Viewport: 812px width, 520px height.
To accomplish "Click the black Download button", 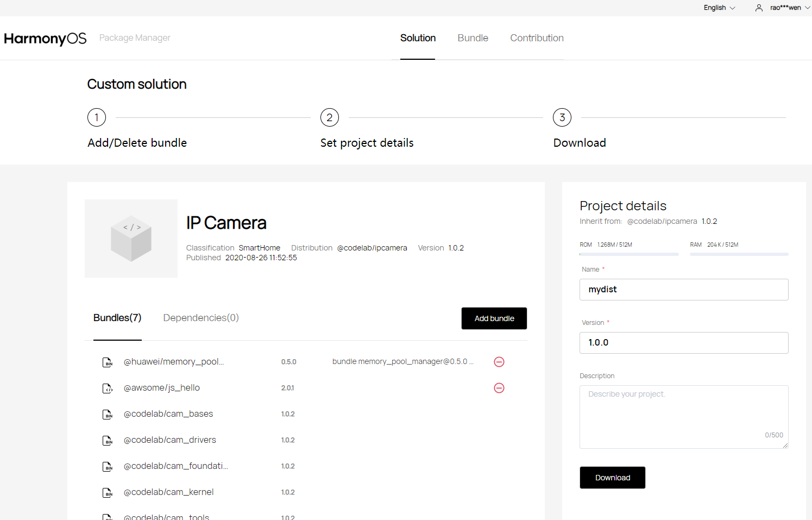I will point(613,478).
